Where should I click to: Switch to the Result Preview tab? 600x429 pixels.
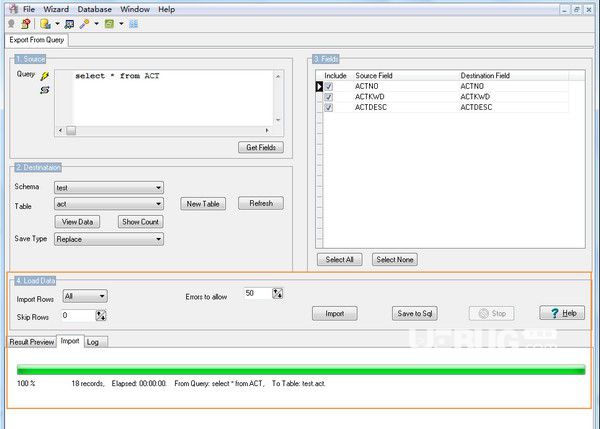[x=32, y=342]
